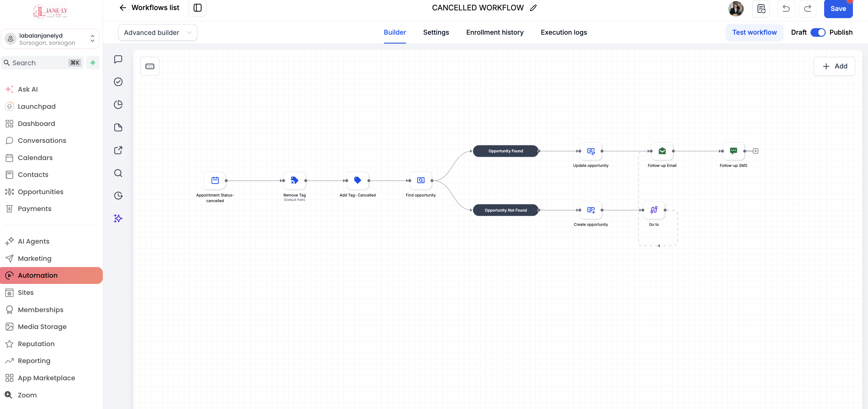Click the Add button on canvas
868x409 pixels.
pos(834,66)
